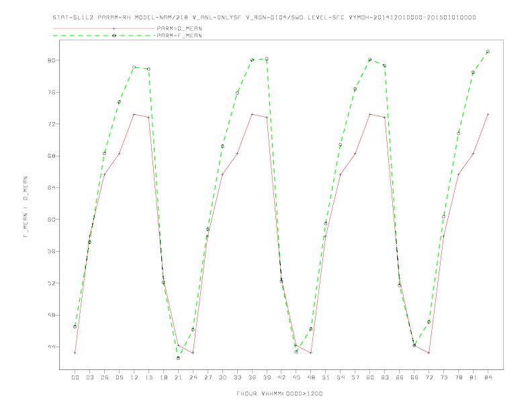Click the x-axis label 12

point(134,377)
